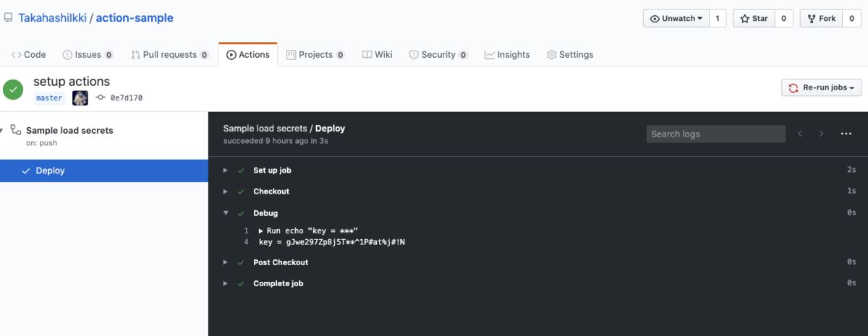Open the Re-run jobs dropdown
Viewport: 868px width, 336px height.
click(x=821, y=87)
